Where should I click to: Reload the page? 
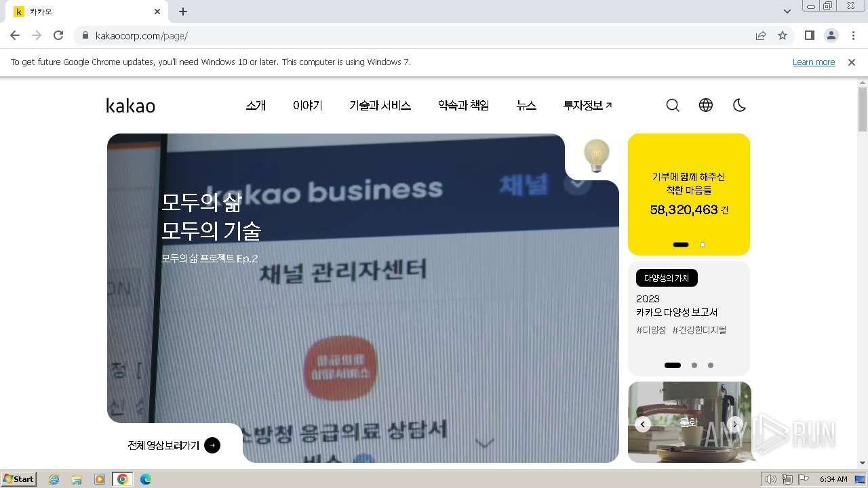point(58,35)
